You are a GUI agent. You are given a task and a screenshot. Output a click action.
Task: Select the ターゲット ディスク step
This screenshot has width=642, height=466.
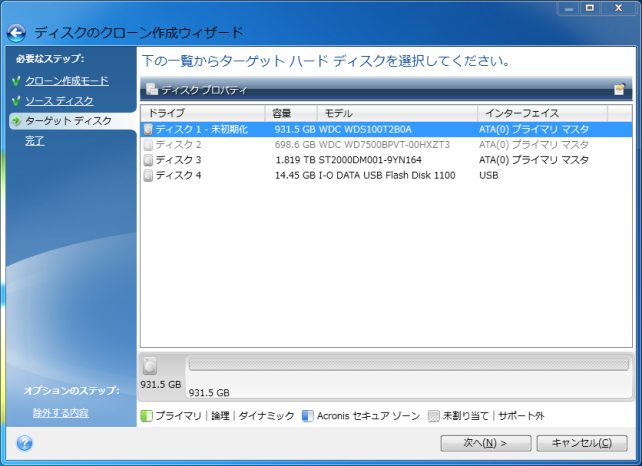pos(68,121)
